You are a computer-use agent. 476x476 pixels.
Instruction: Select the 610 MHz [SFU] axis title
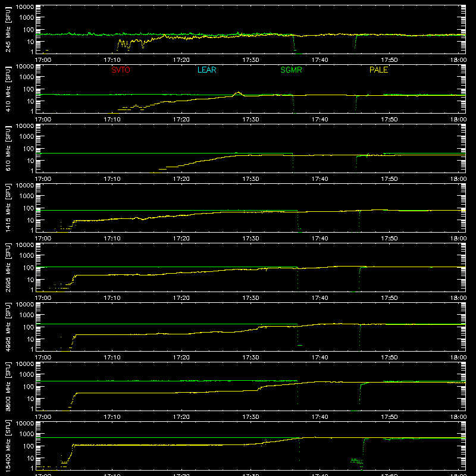click(8, 149)
